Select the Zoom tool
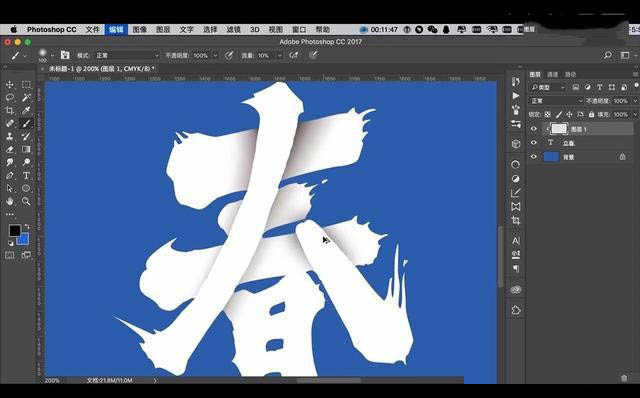This screenshot has width=640, height=398. (26, 201)
